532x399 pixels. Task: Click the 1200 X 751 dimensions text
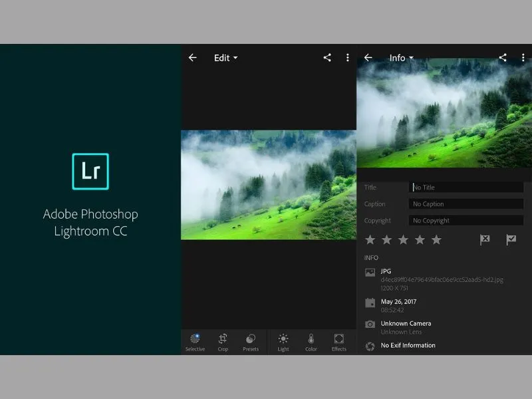pos(394,288)
